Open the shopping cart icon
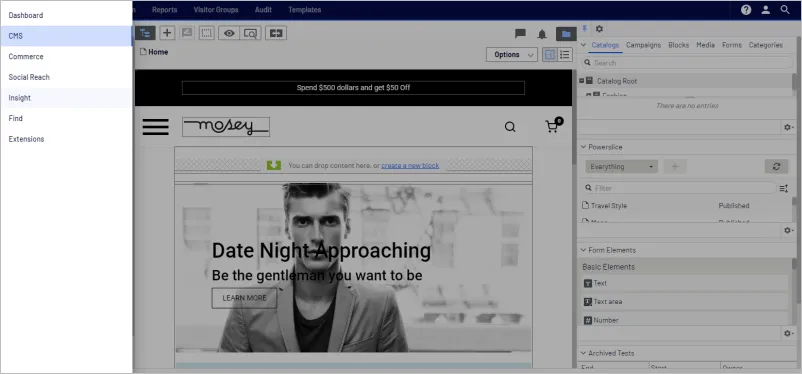Viewport: 802px width, 374px height. tap(554, 125)
